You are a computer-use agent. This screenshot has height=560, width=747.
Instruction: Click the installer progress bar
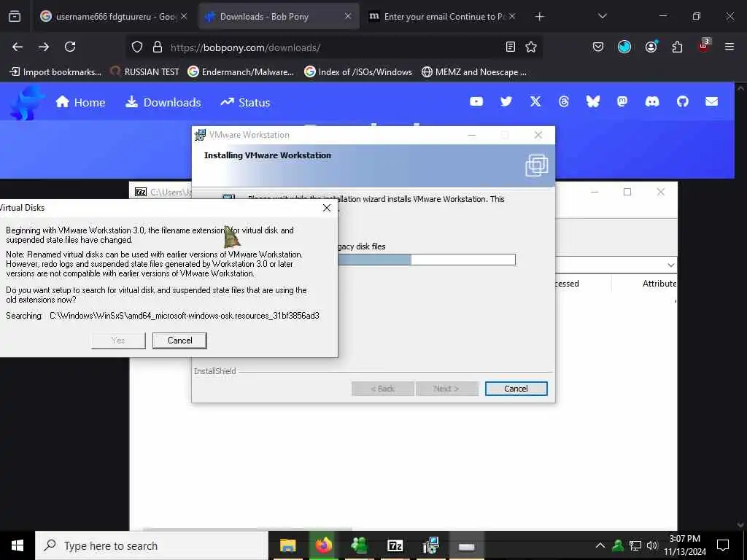[x=426, y=260]
